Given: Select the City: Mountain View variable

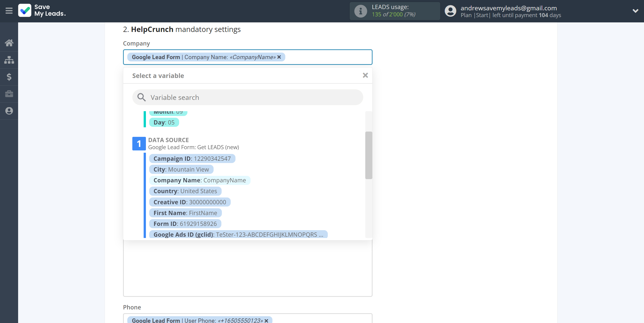Looking at the screenshot, I should 181,170.
